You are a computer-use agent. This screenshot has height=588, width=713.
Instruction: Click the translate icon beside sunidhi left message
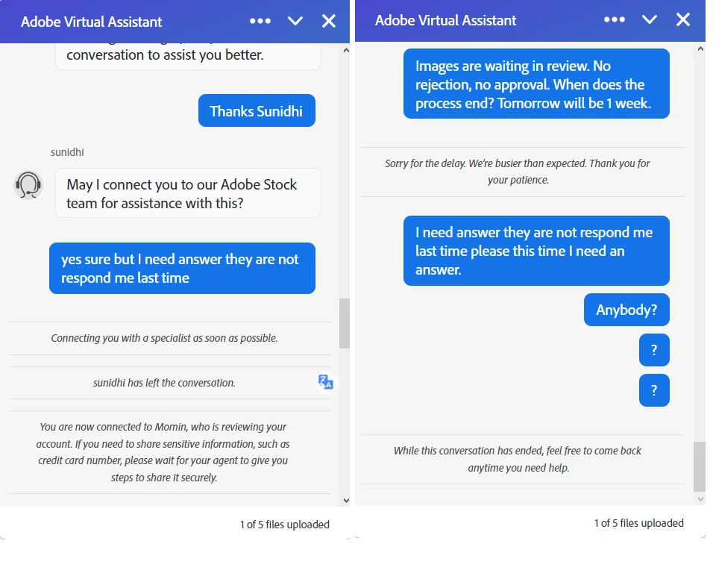tap(326, 382)
